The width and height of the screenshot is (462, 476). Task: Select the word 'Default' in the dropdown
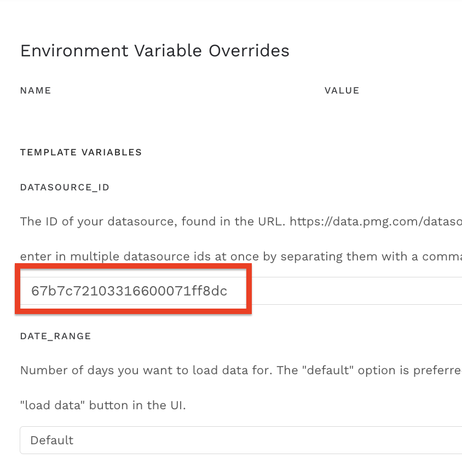tap(52, 440)
